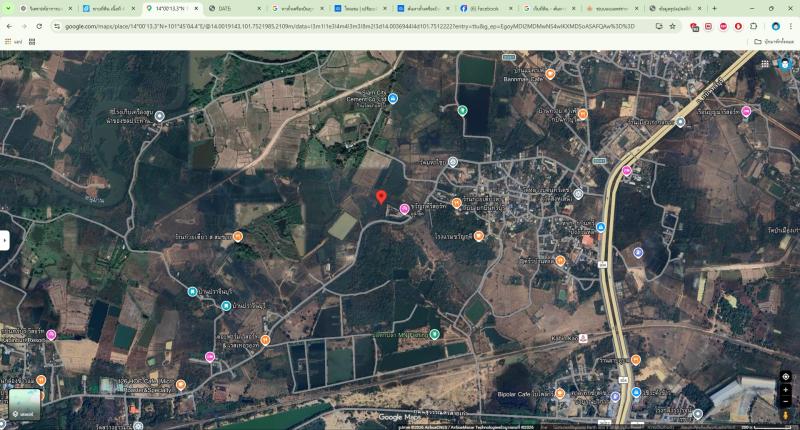Open Chrome's three-dot menu

coord(791,26)
